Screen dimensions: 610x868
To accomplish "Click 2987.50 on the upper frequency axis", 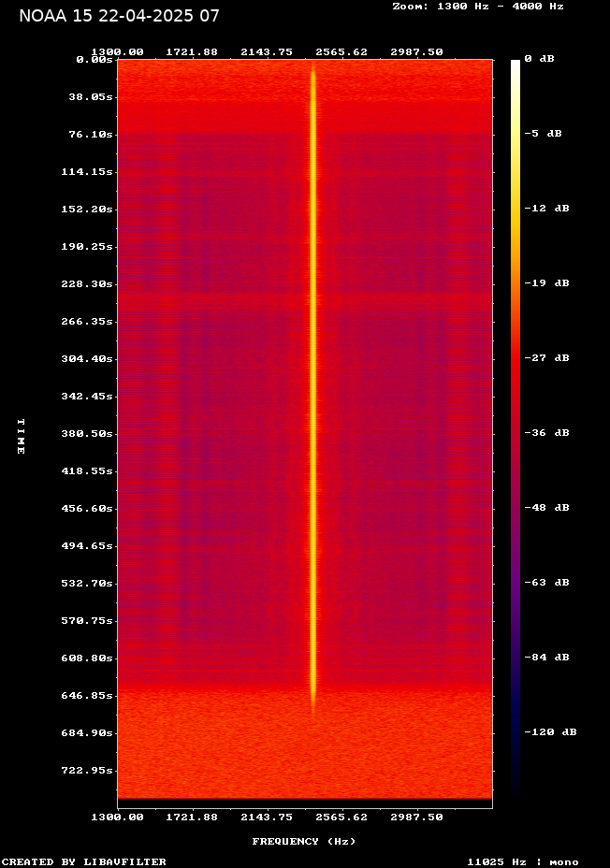I will coord(417,52).
